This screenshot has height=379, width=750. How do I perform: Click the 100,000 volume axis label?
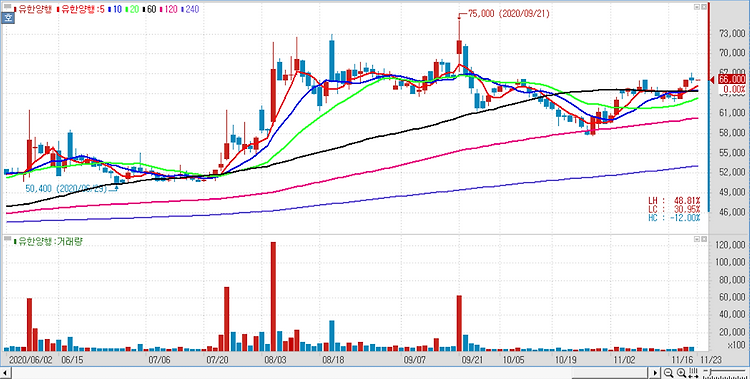[730, 263]
